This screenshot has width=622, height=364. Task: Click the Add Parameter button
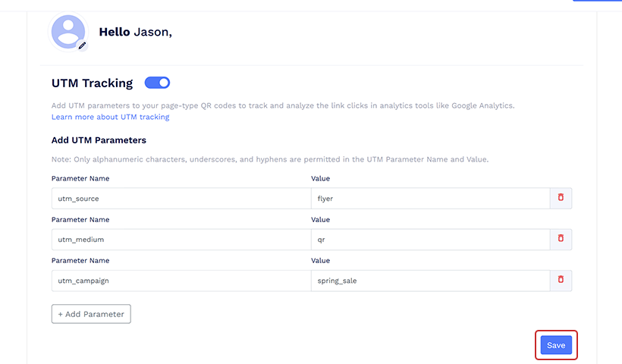(91, 314)
